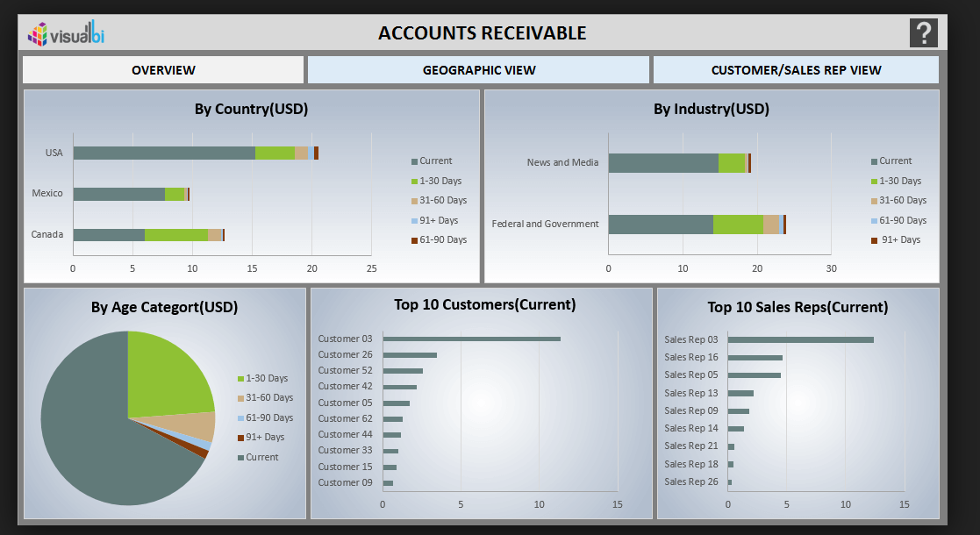Select the "Customer 52" label

(x=345, y=371)
